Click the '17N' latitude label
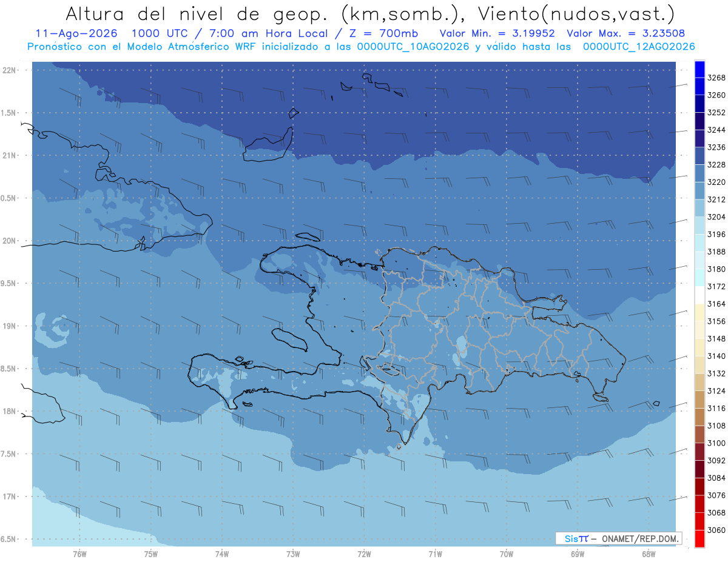The height and width of the screenshot is (562, 728). tap(10, 497)
